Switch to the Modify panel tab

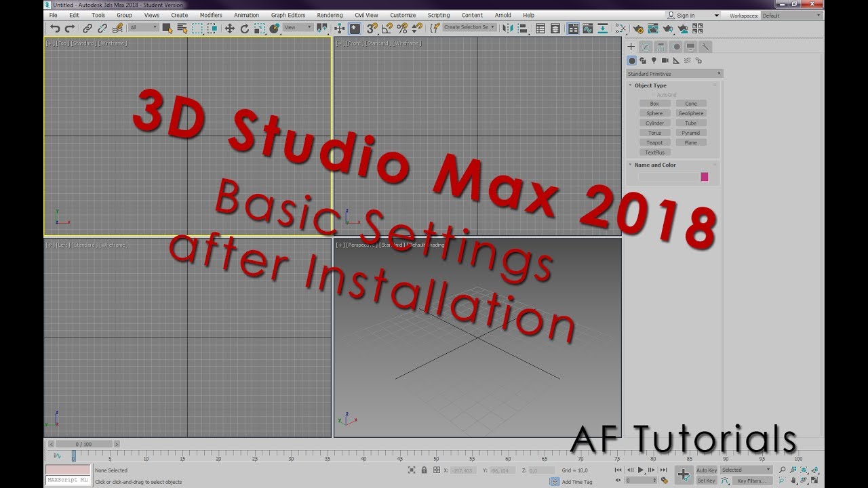click(646, 47)
